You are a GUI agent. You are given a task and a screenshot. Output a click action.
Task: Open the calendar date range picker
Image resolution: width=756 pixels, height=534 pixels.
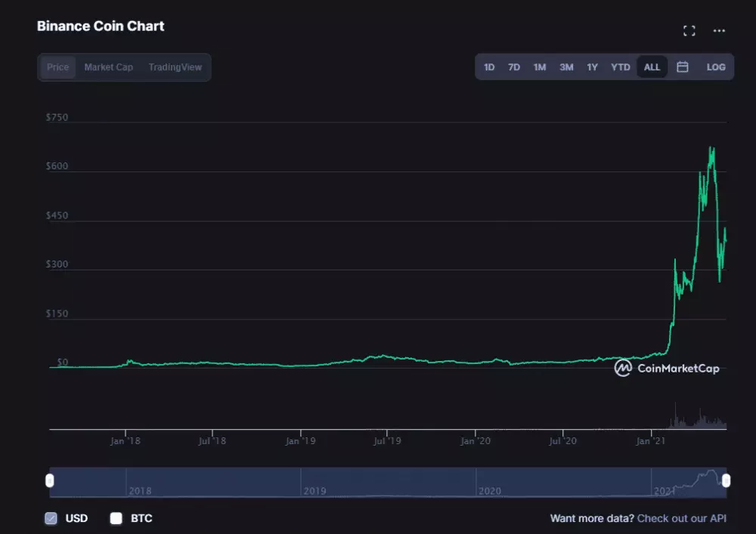pos(682,66)
